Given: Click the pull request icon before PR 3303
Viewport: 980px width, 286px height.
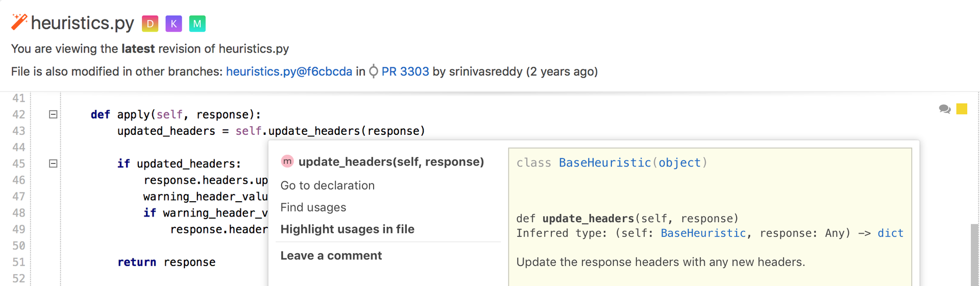Looking at the screenshot, I should (x=374, y=71).
